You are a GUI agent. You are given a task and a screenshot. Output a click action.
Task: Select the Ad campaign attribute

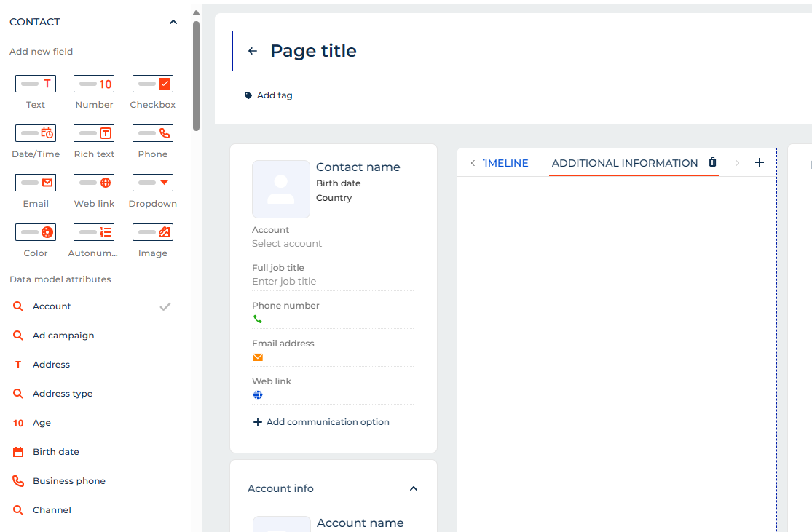coord(63,336)
